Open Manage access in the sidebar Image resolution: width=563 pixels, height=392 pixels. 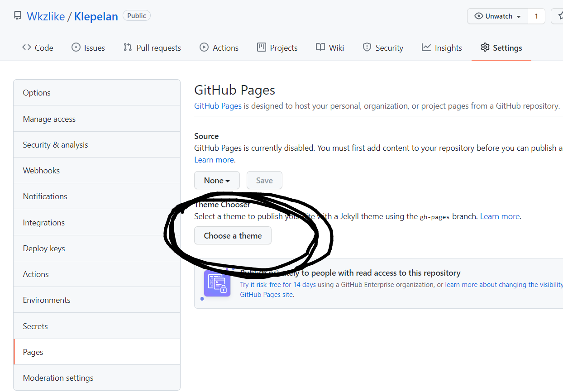[97, 119]
